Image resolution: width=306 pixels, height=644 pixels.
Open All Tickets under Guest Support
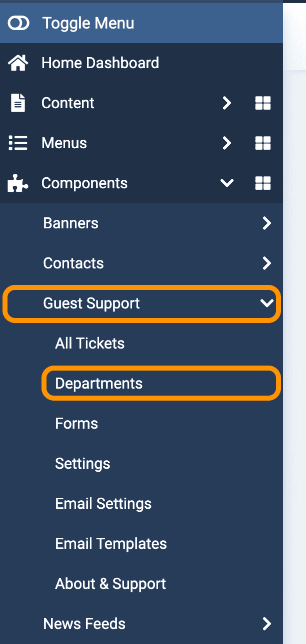(90, 344)
